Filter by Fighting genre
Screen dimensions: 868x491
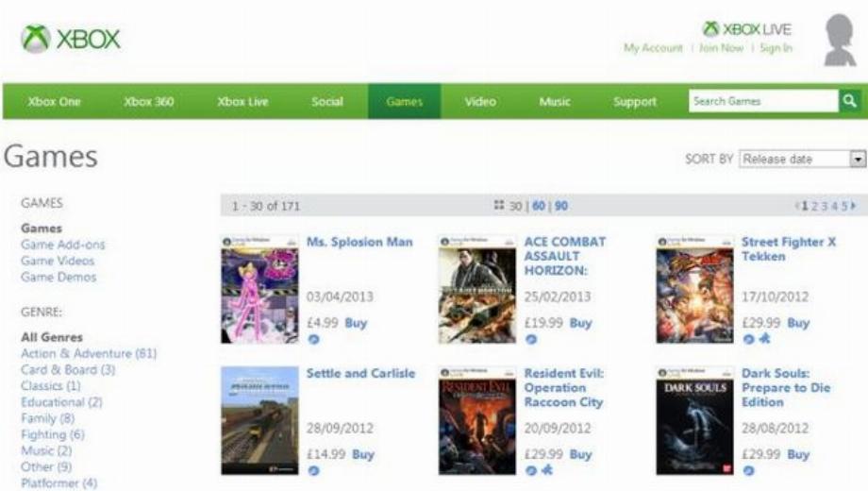click(x=53, y=434)
